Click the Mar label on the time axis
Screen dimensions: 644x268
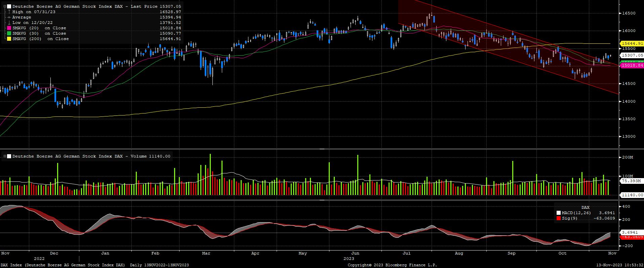pos(206,253)
